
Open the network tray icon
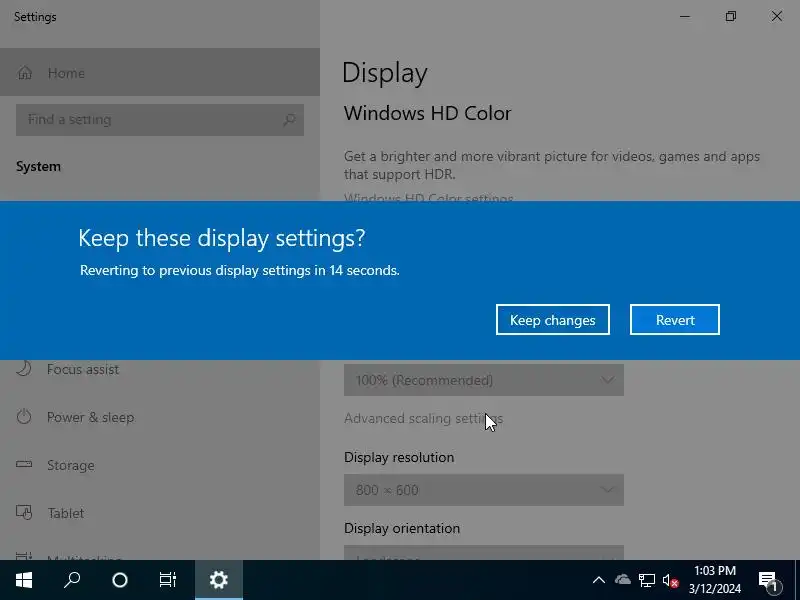coord(647,580)
